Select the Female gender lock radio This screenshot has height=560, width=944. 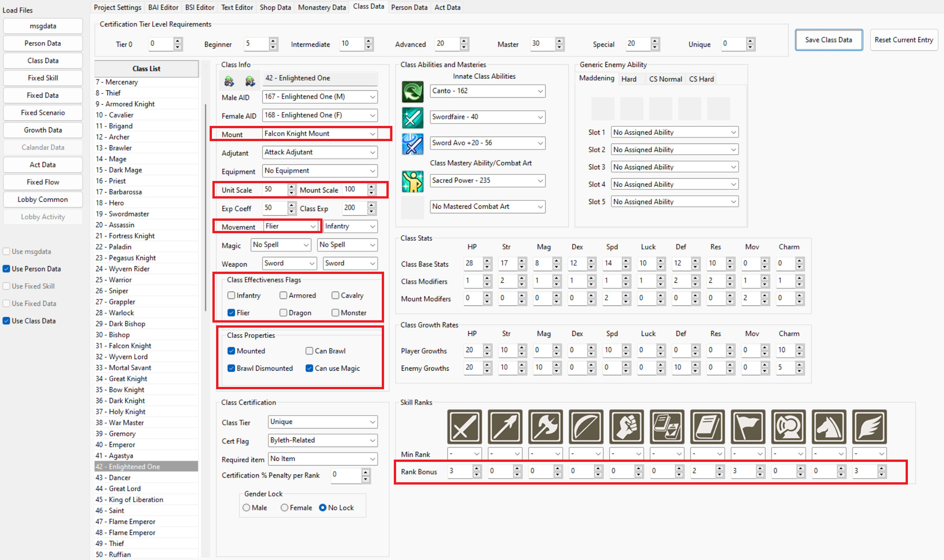(285, 508)
